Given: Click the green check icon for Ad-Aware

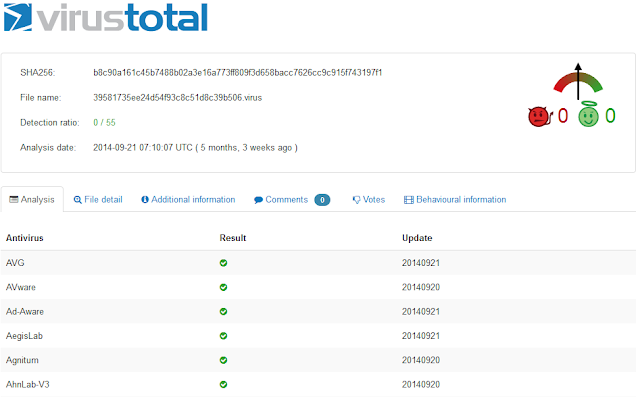Looking at the screenshot, I should [223, 311].
